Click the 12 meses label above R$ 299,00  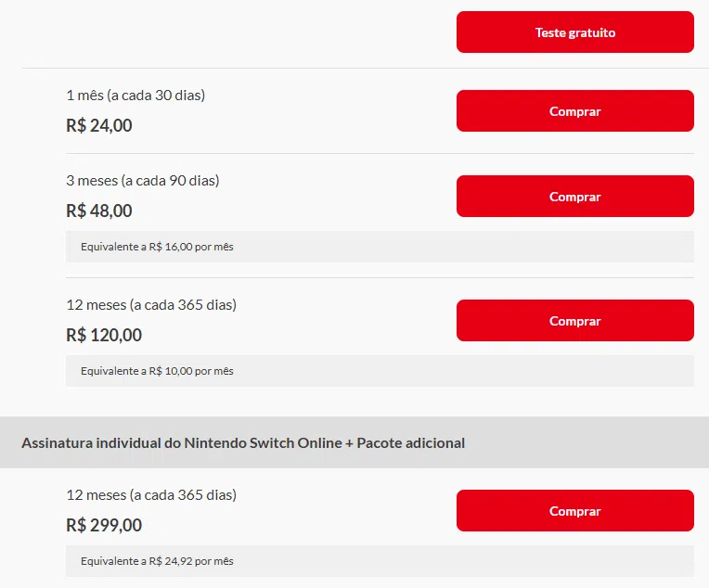(x=151, y=495)
